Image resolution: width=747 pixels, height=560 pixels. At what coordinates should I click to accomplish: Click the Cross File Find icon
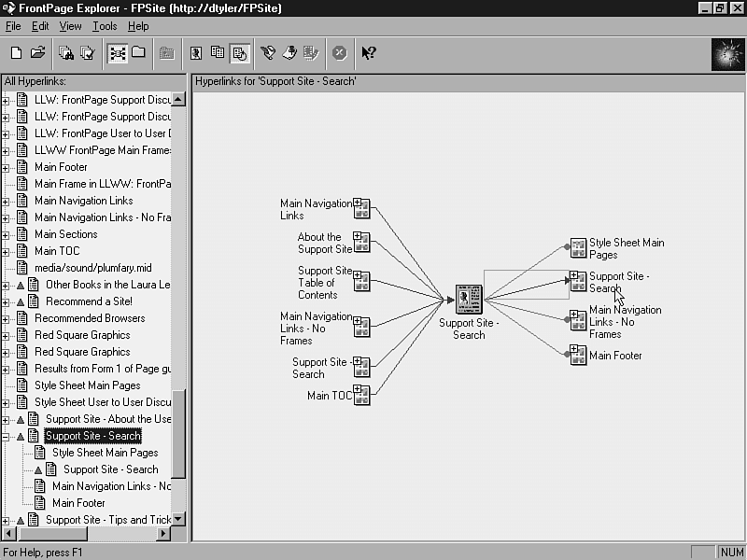click(66, 53)
